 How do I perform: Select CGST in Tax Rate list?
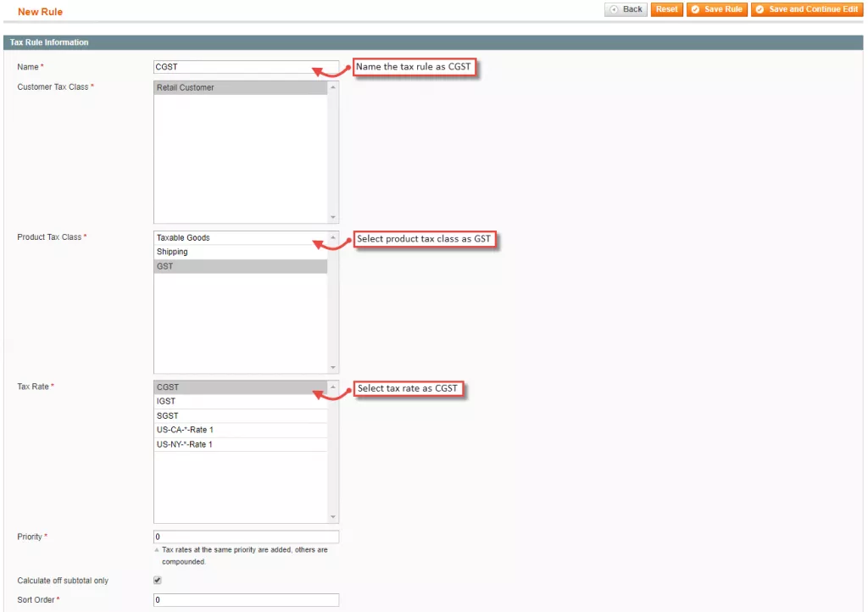[x=240, y=387]
